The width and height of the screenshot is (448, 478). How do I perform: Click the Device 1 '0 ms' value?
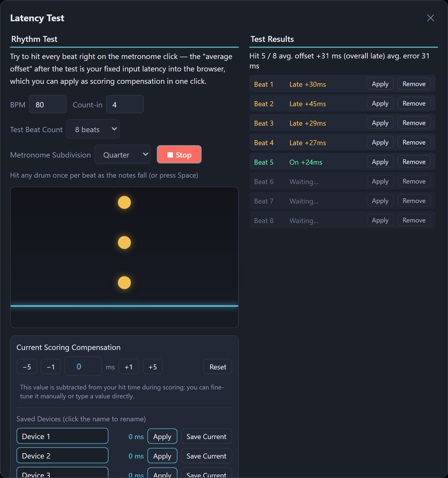(136, 436)
